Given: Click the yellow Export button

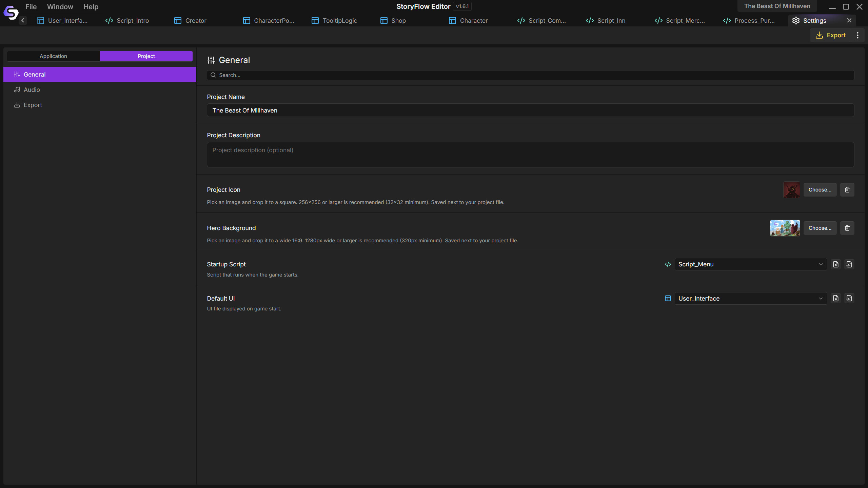Looking at the screenshot, I should [x=831, y=35].
